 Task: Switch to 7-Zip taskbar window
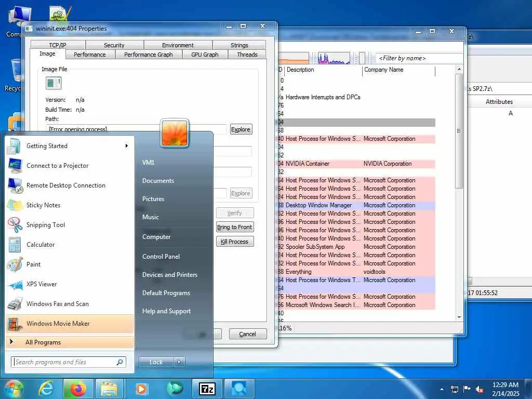(207, 389)
